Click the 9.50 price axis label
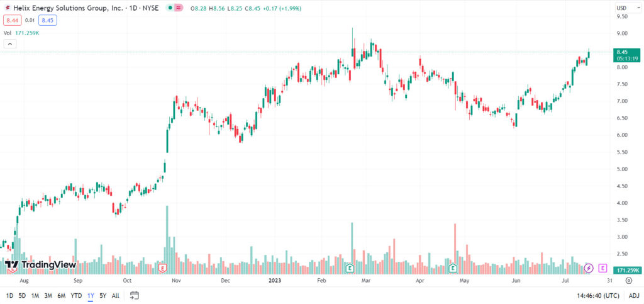644x304 pixels. tap(622, 16)
